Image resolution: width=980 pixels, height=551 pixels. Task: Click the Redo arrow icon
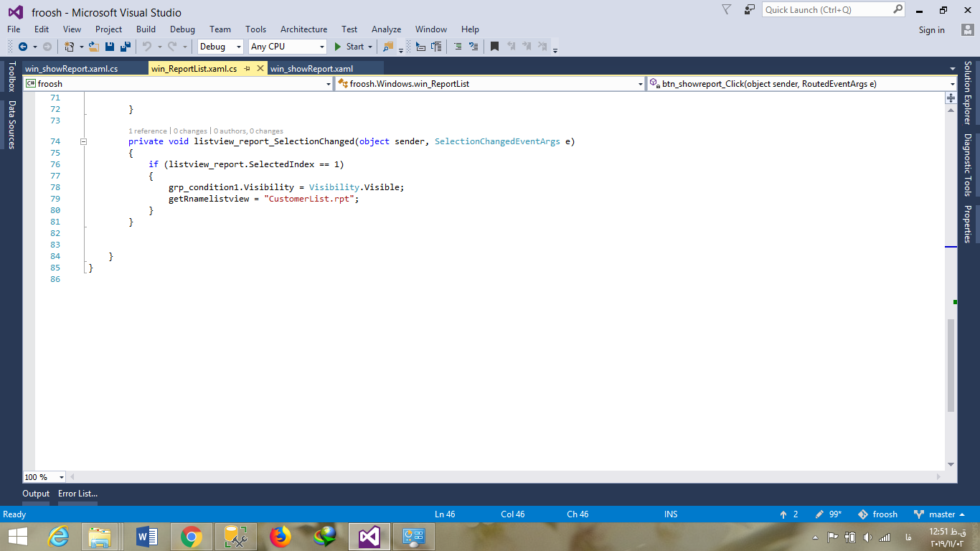click(x=172, y=47)
